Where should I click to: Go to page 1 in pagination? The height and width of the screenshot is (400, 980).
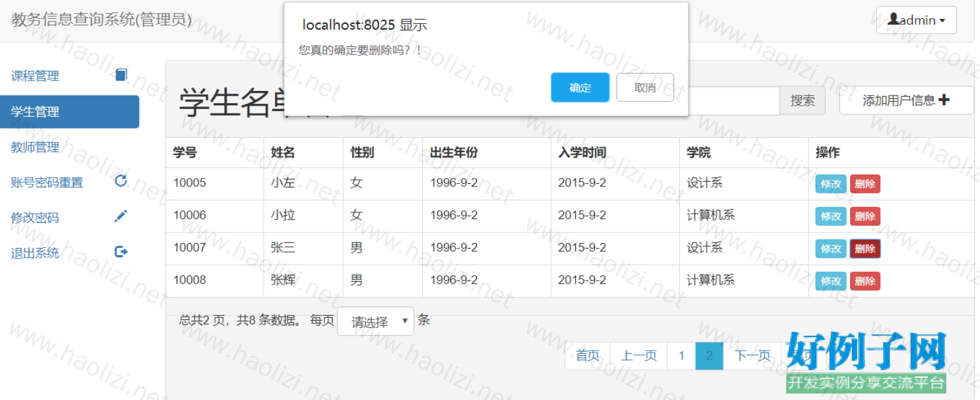(x=681, y=355)
